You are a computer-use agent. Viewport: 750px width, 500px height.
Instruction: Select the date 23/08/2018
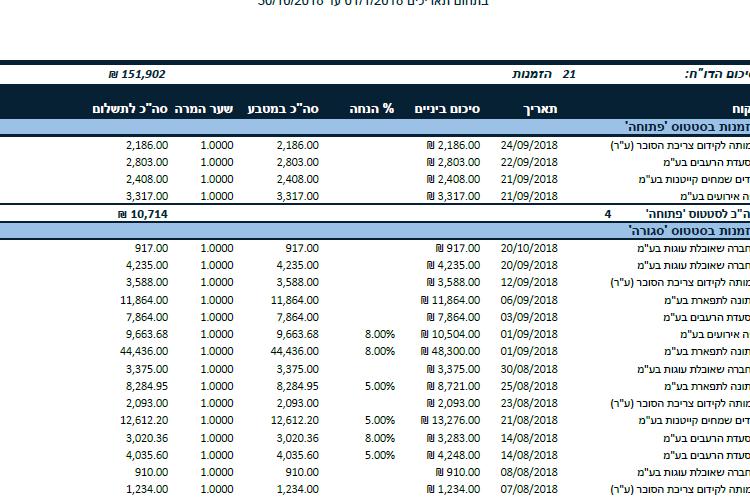click(529, 403)
